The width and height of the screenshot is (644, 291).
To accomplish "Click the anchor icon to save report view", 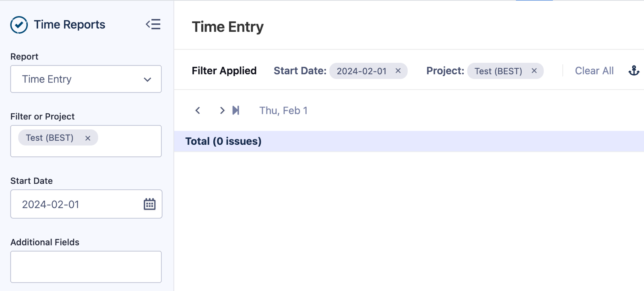I will tap(634, 70).
